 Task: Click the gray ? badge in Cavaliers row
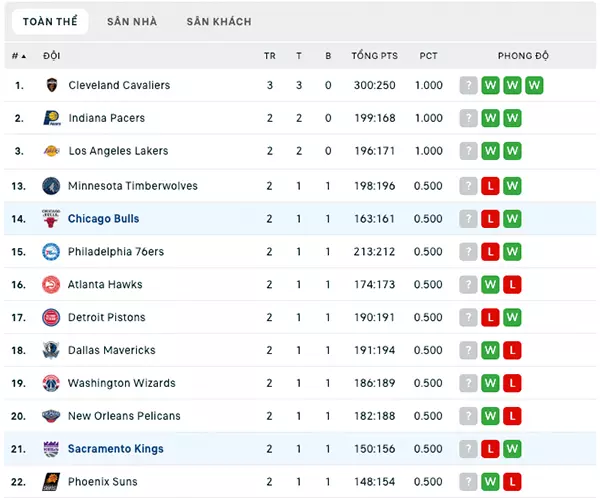pos(468,85)
